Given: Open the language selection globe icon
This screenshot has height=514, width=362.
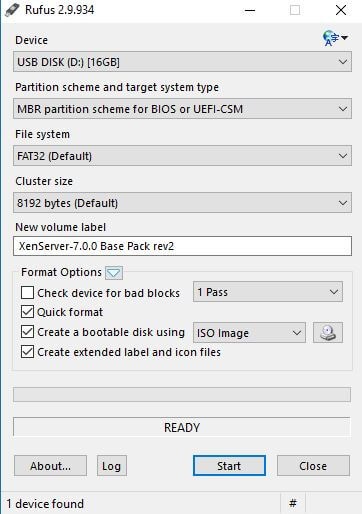Looking at the screenshot, I should (335, 38).
